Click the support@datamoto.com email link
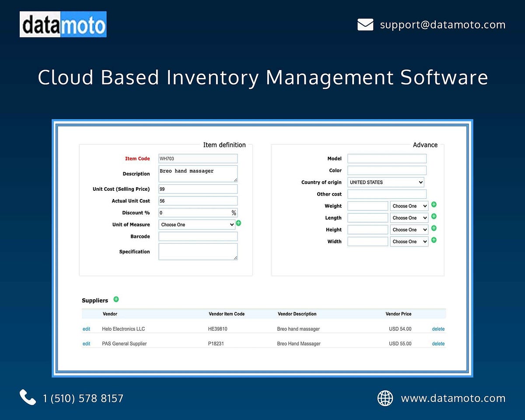Screen dimensions: 525x420 442,24
